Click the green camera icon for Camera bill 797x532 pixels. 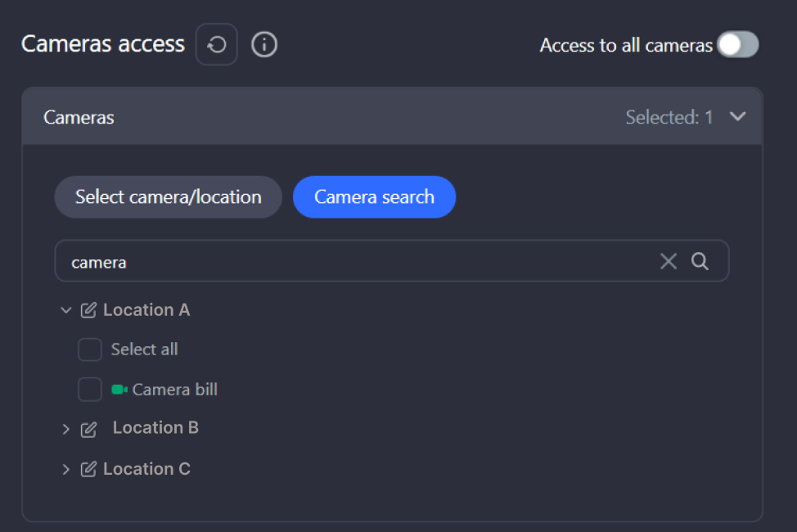pos(119,390)
